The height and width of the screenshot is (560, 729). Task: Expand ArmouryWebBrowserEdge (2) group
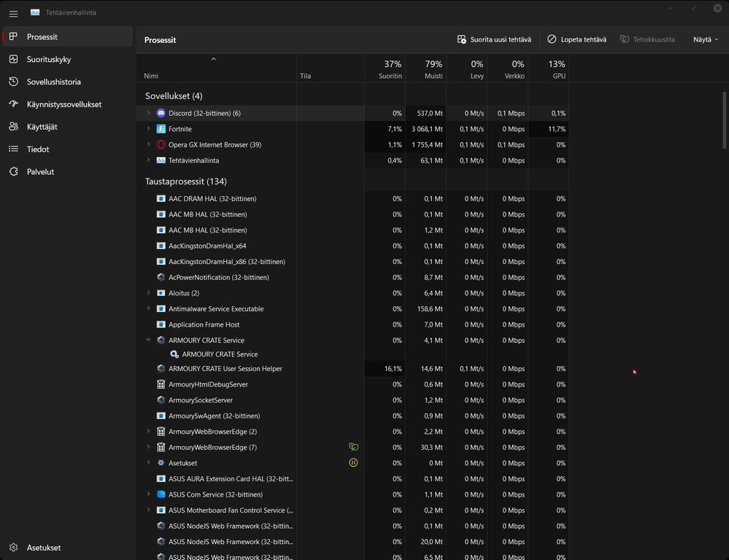(x=149, y=431)
